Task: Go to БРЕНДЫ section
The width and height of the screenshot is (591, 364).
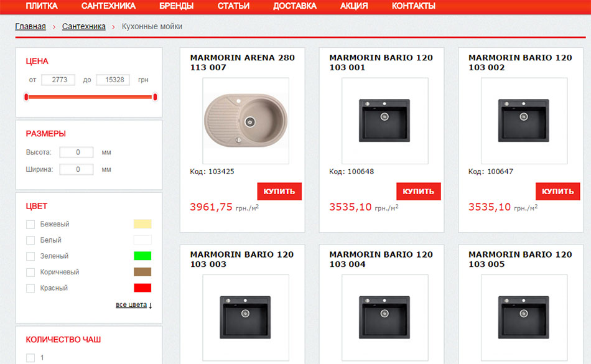Action: (x=177, y=6)
